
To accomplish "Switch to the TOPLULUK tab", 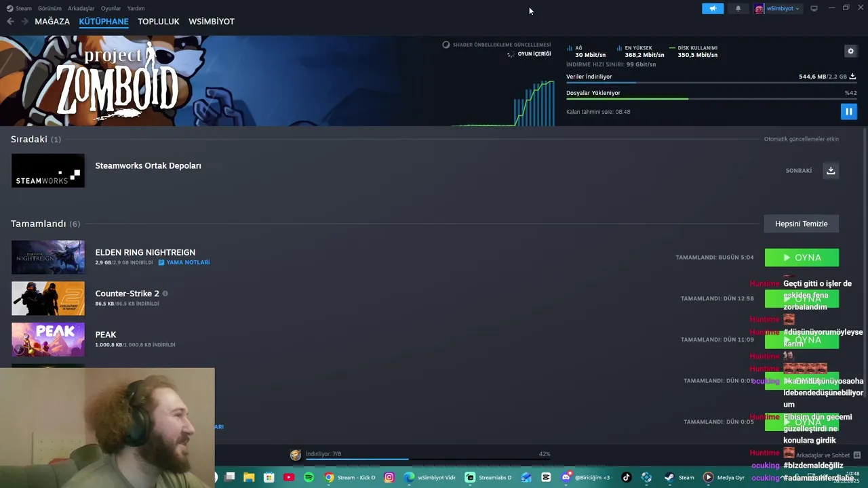I will click(159, 22).
